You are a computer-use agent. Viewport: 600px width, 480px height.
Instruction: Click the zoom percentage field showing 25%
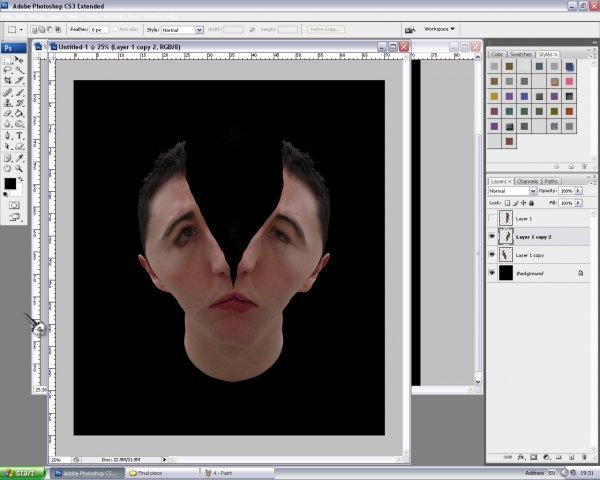pos(59,459)
